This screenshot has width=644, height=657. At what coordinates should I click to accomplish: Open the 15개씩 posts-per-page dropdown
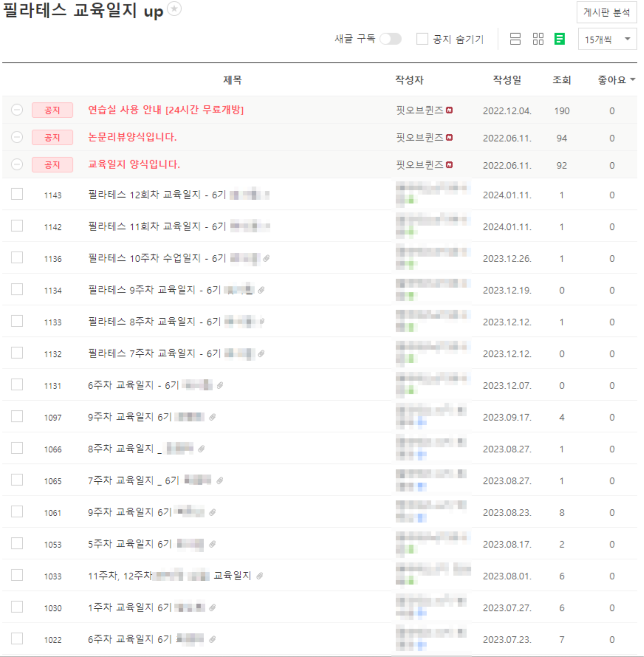[x=607, y=39]
